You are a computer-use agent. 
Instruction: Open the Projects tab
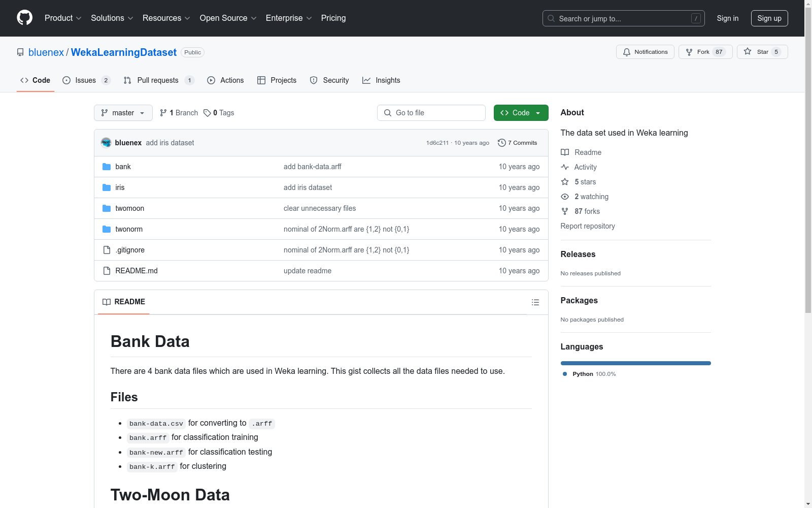coord(277,80)
